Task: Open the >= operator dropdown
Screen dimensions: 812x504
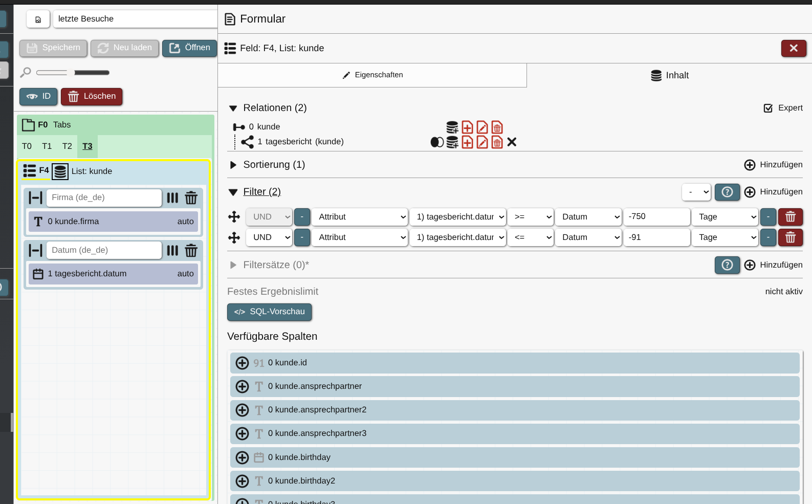Action: 531,217
